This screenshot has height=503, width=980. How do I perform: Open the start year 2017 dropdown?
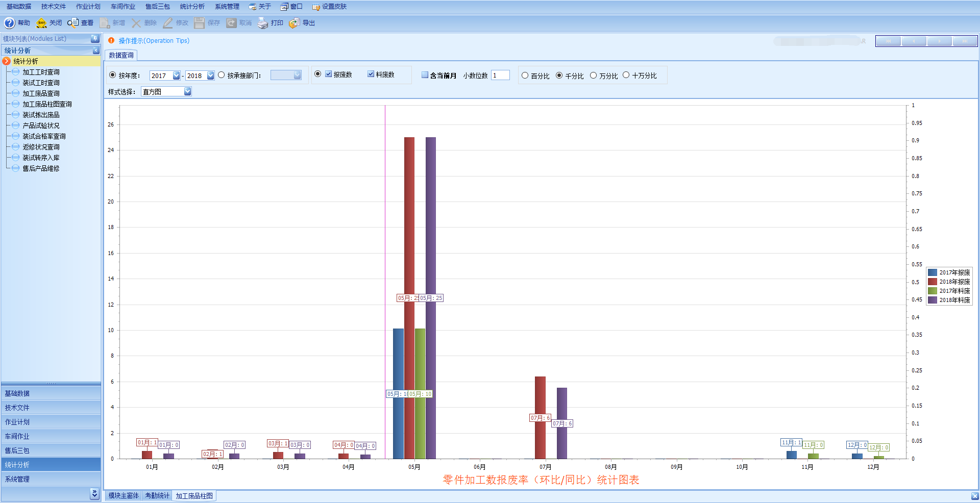tap(176, 76)
